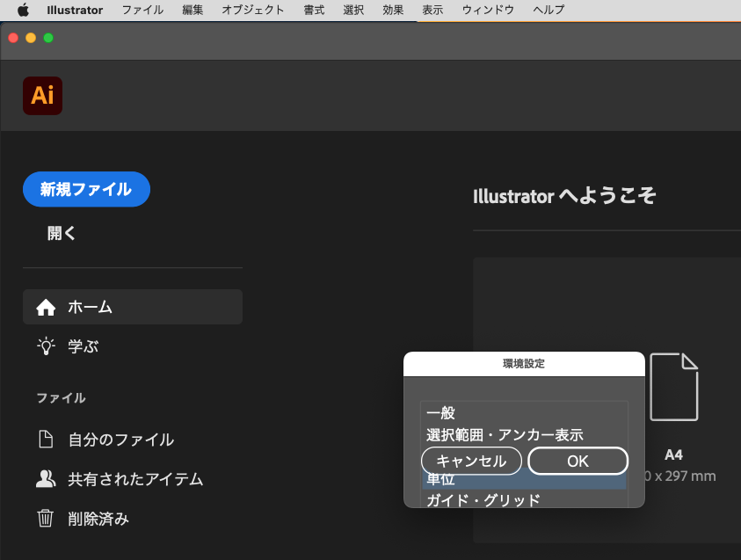The image size is (741, 560).
Task: Select 一般 in preferences list
Action: [x=524, y=412]
